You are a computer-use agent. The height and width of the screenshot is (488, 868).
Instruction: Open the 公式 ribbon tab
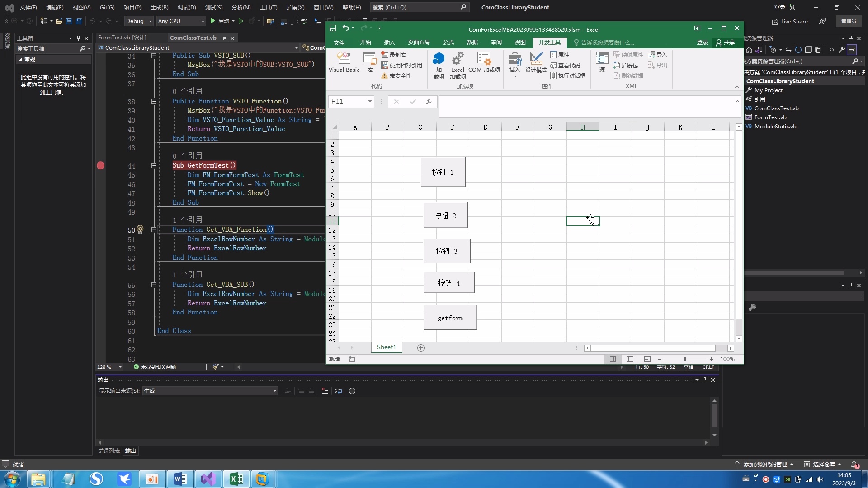448,42
